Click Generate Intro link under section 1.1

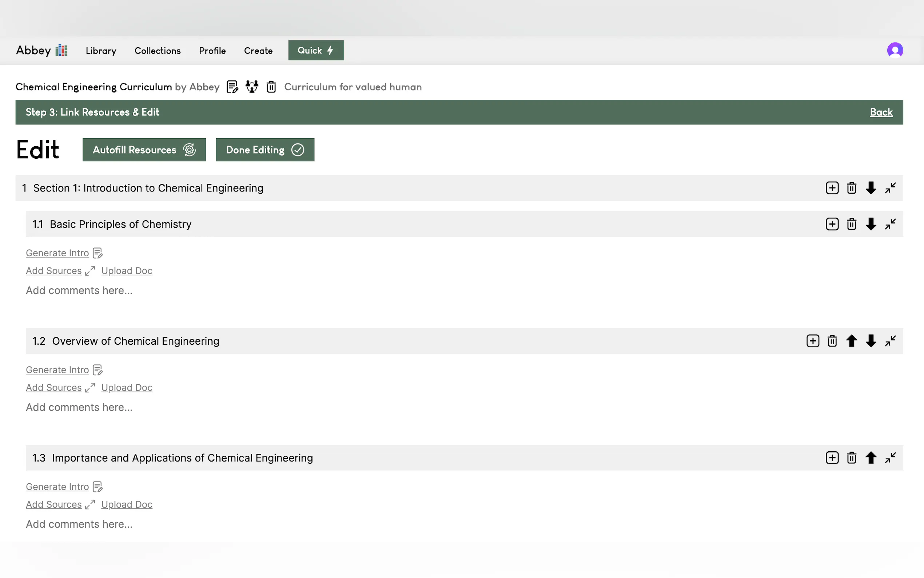click(x=57, y=253)
